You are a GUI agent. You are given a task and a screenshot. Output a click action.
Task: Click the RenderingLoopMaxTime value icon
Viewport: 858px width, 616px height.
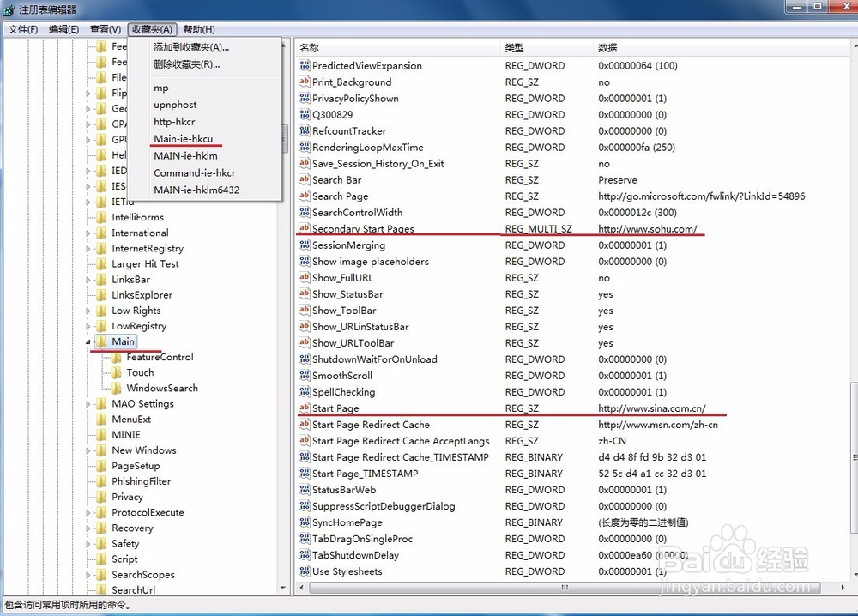(305, 148)
